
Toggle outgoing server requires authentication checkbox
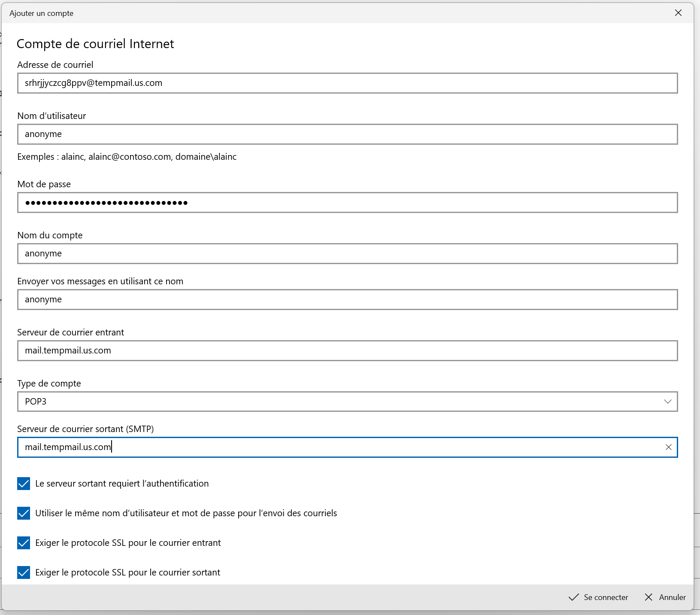24,484
